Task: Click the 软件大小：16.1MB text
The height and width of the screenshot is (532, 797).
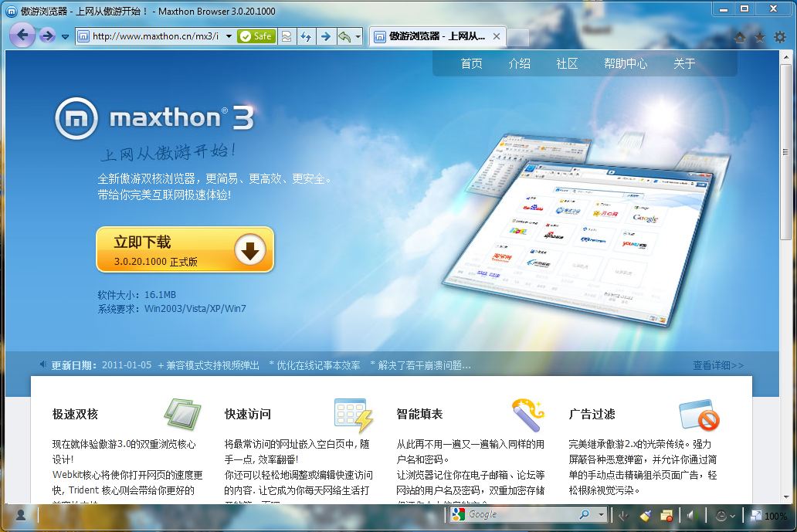Action: pos(137,295)
